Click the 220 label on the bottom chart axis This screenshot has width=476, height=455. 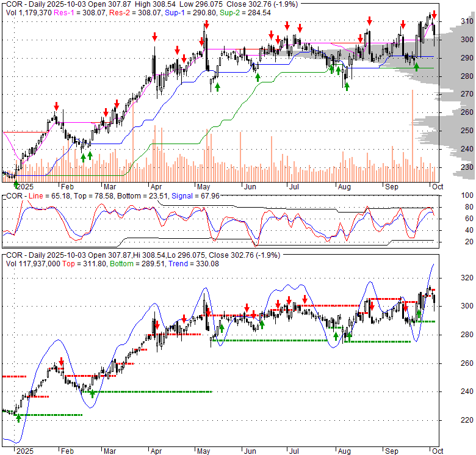pos(467,420)
